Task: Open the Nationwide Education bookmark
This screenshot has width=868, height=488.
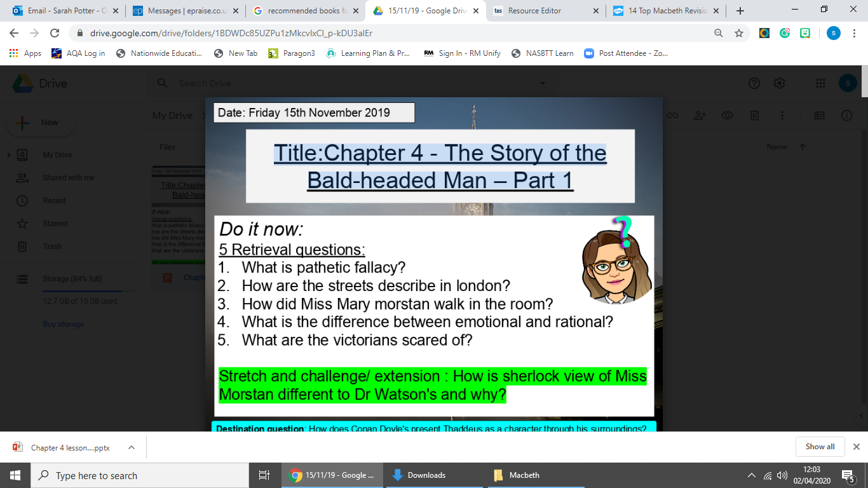Action: point(159,53)
